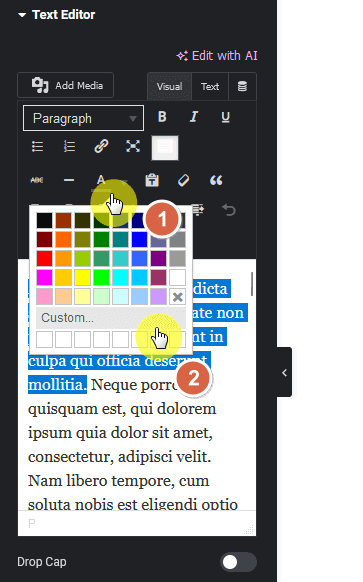Pick the purple color swatch
The image size is (363, 582).
pyautogui.click(x=158, y=258)
